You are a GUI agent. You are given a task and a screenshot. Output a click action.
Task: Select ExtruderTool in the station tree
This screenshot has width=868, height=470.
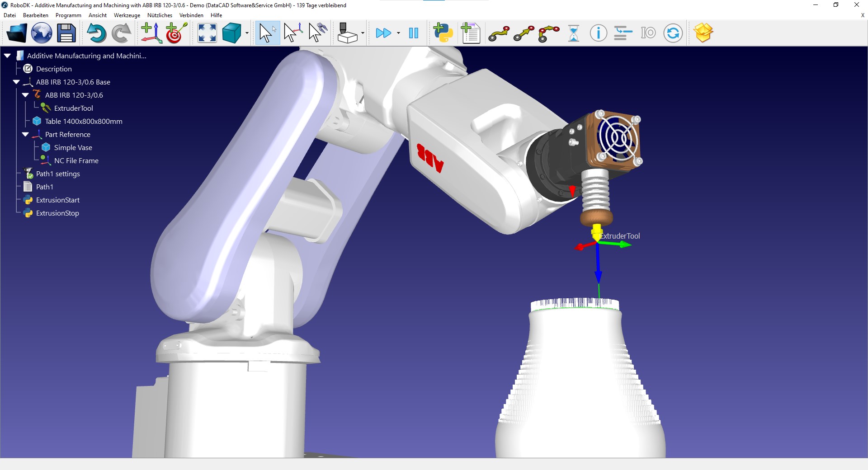click(x=74, y=108)
